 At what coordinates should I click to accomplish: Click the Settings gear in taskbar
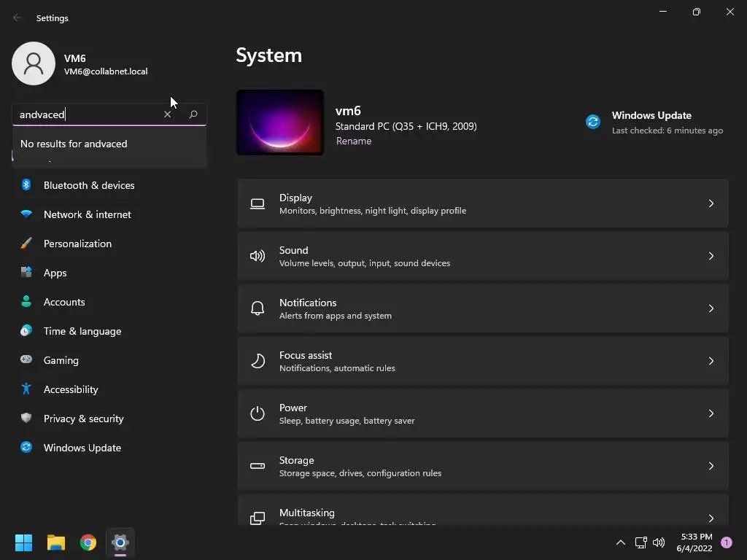point(120,542)
